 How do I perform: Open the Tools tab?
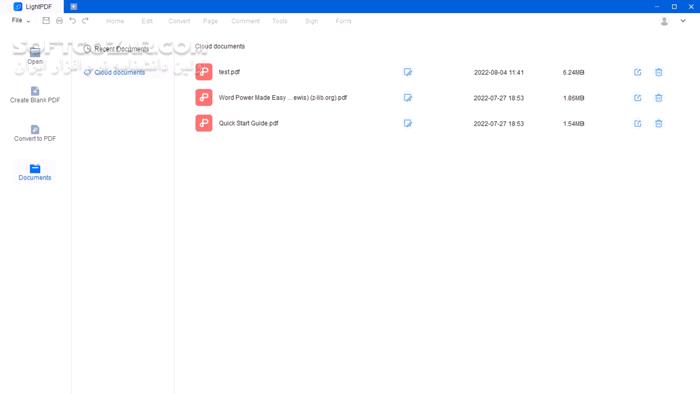click(280, 21)
